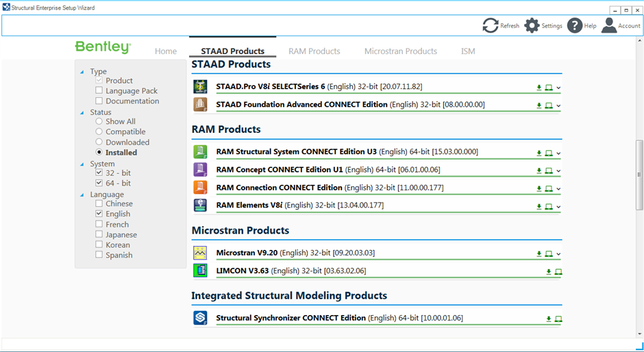The height and width of the screenshot is (352, 644).
Task: Install STAAD Foundation Advanced via laptop icon
Action: tap(549, 105)
